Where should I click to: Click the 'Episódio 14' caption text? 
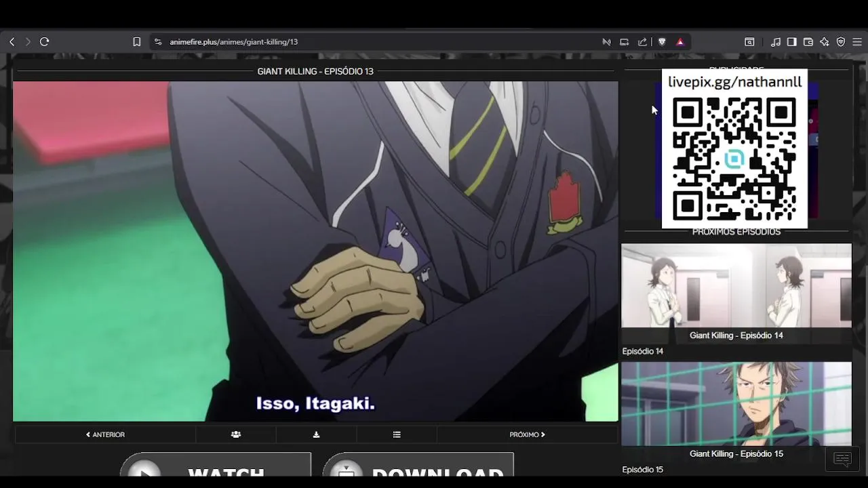coord(643,351)
